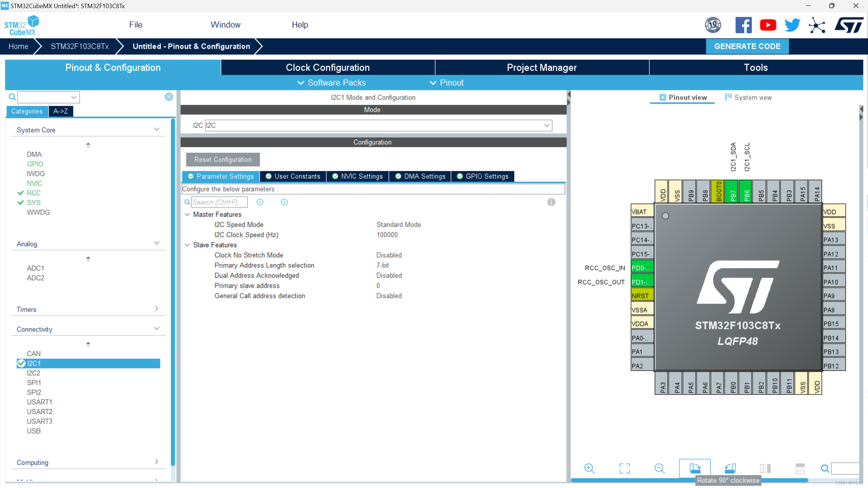
Task: Click the parameter info icon
Action: (551, 202)
